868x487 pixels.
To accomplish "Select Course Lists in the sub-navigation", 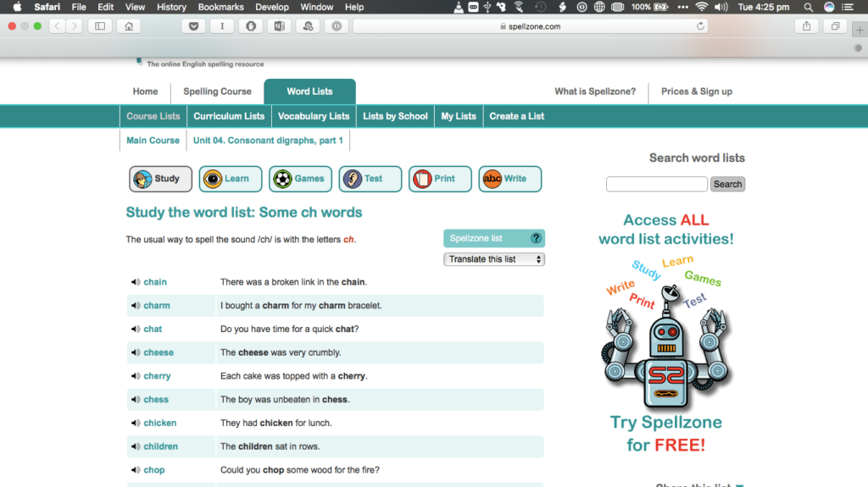I will pos(153,116).
